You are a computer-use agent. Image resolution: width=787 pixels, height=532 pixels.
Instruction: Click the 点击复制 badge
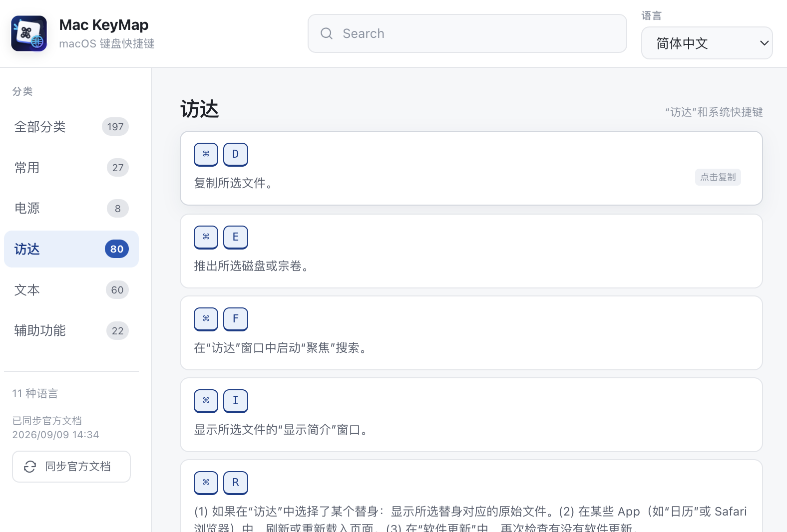pos(718,177)
